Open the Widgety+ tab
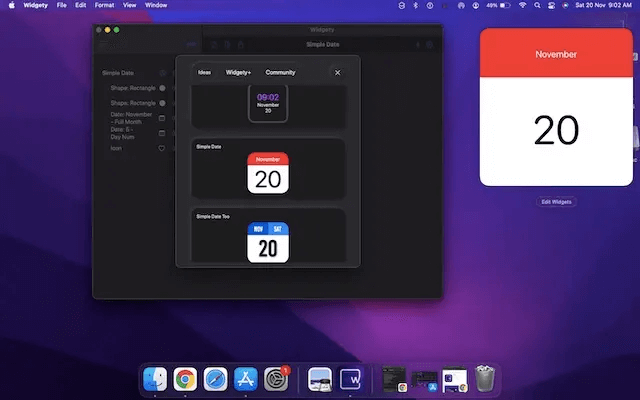 click(x=238, y=72)
